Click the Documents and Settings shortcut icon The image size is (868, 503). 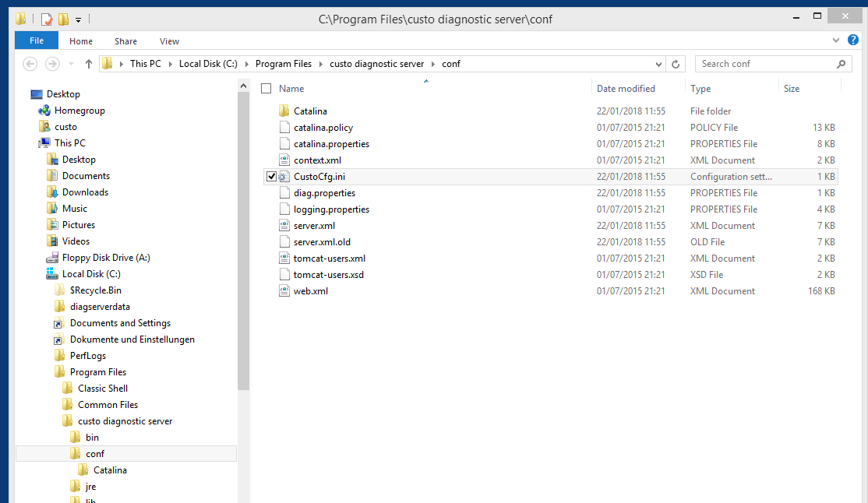click(x=58, y=323)
